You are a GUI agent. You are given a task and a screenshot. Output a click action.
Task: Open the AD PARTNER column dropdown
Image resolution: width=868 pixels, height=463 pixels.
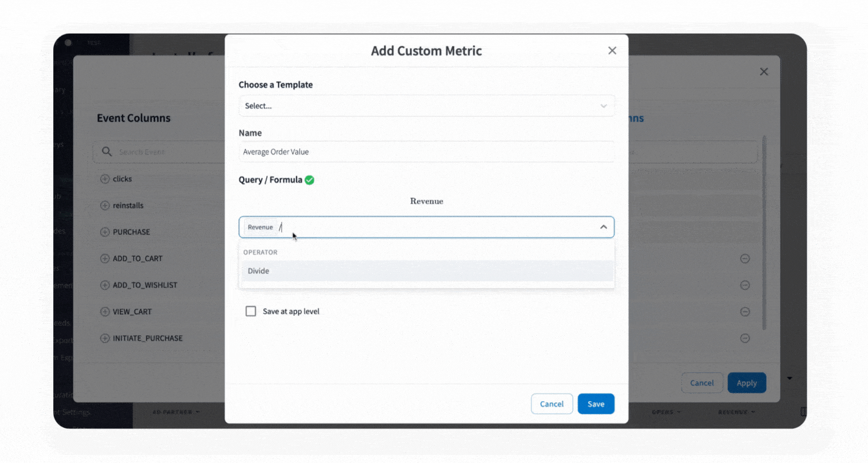click(176, 412)
